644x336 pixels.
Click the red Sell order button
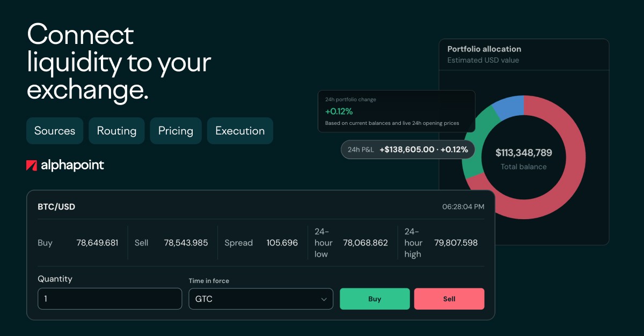coord(449,299)
